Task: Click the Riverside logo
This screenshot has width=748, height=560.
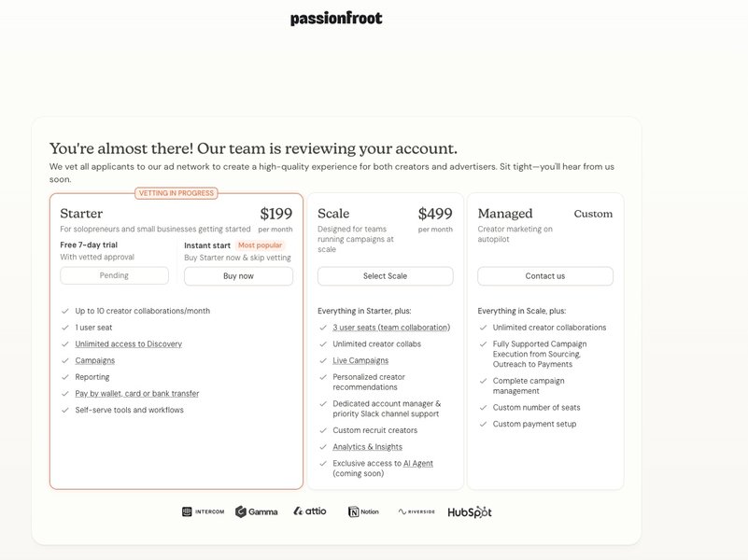Action: [x=416, y=511]
